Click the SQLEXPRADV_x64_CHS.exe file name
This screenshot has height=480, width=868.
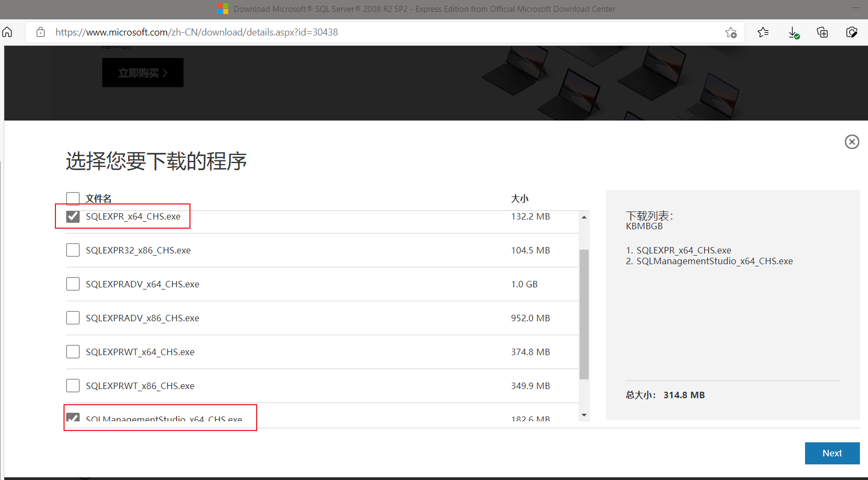coord(143,284)
